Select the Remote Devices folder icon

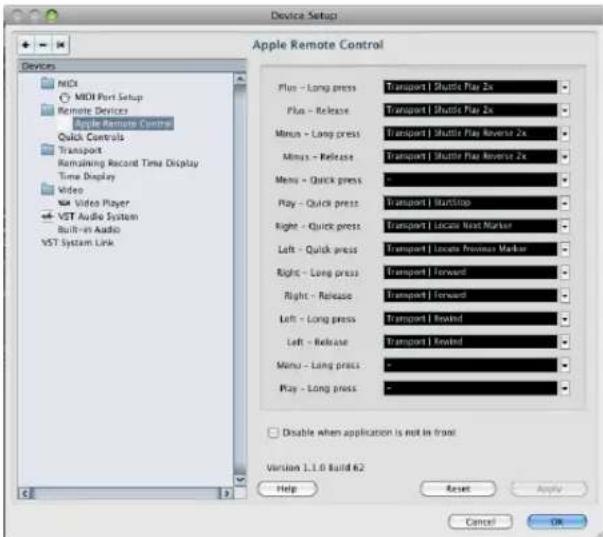(48, 110)
